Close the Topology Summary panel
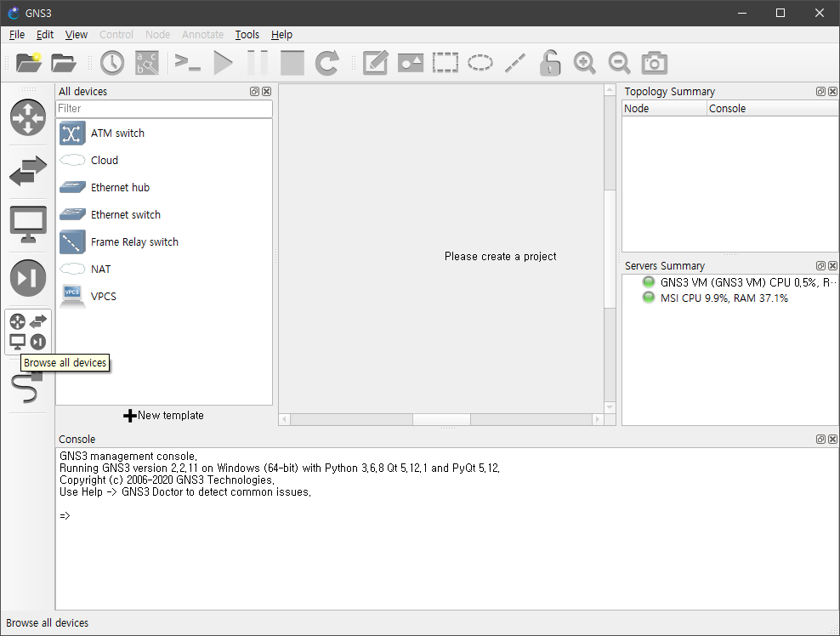The image size is (840, 636). (832, 92)
